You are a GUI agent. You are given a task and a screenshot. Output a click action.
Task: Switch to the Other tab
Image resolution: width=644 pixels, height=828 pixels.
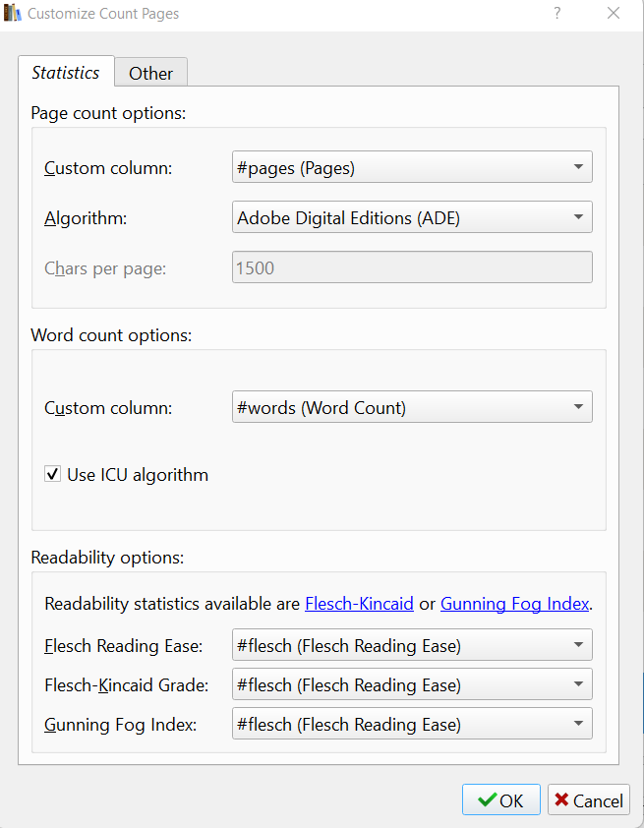click(x=150, y=74)
